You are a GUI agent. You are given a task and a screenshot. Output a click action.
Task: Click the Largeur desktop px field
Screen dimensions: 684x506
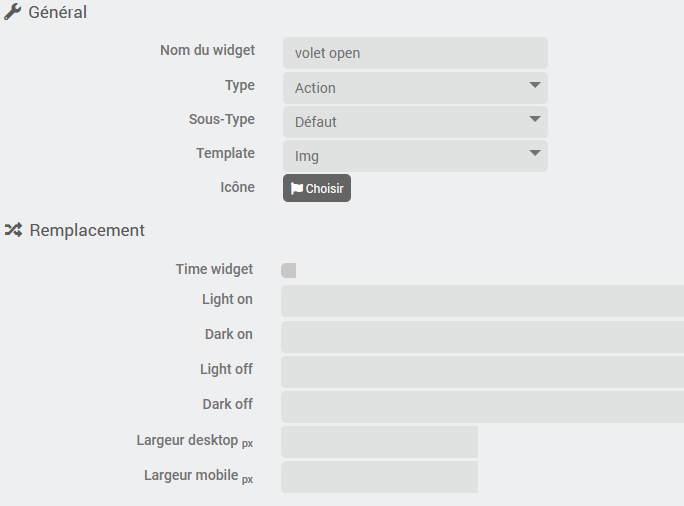(x=379, y=441)
